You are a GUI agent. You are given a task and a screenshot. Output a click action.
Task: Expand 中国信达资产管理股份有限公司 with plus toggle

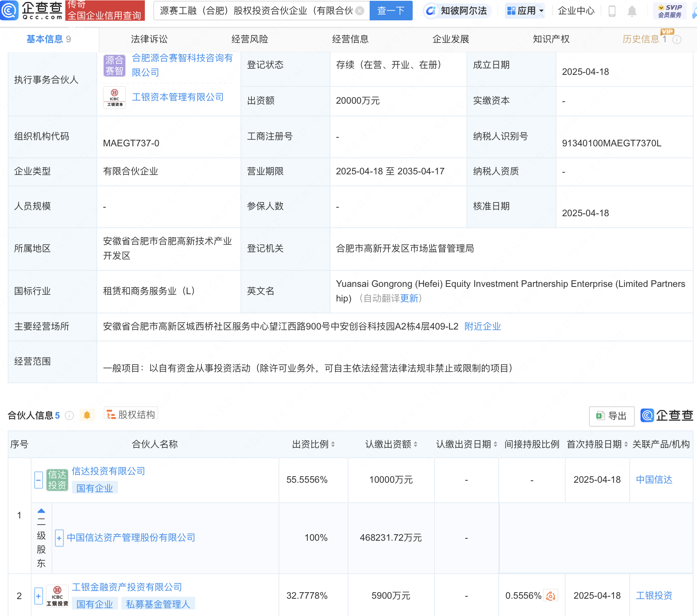point(59,538)
